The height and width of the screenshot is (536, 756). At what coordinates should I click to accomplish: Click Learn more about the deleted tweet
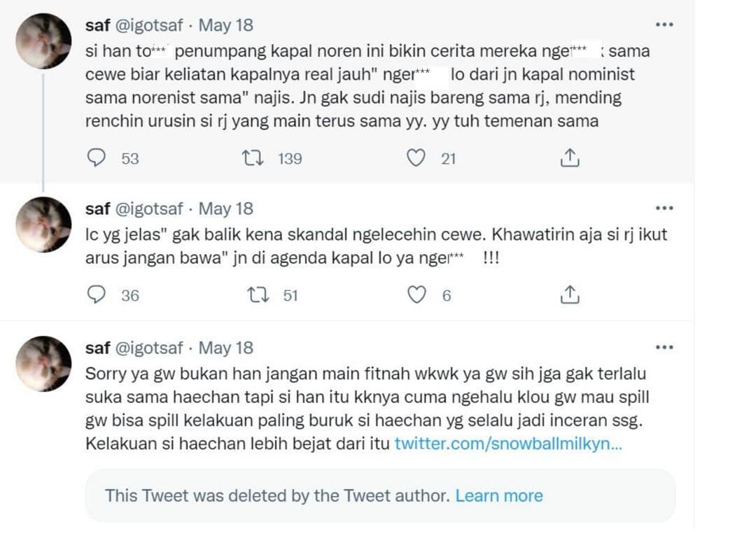[x=500, y=495]
